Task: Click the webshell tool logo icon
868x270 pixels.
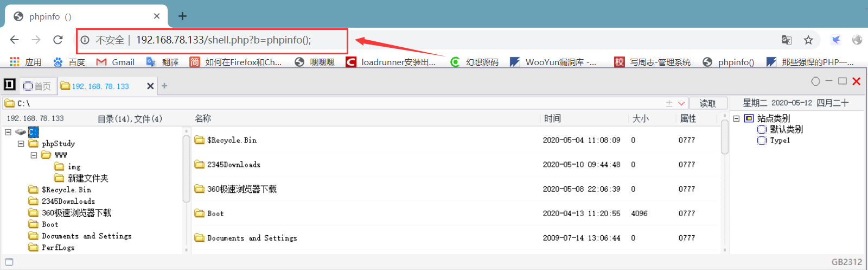Action: click(9, 84)
